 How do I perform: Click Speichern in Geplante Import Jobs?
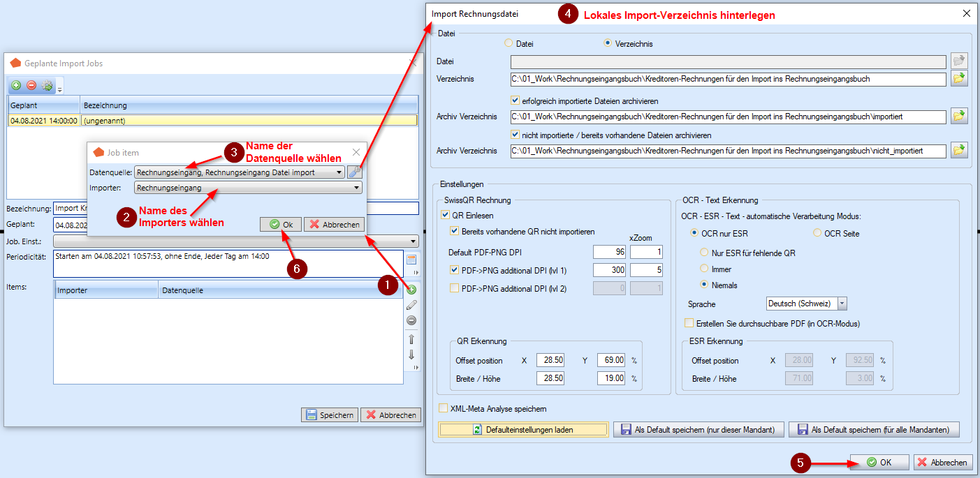[x=330, y=414]
